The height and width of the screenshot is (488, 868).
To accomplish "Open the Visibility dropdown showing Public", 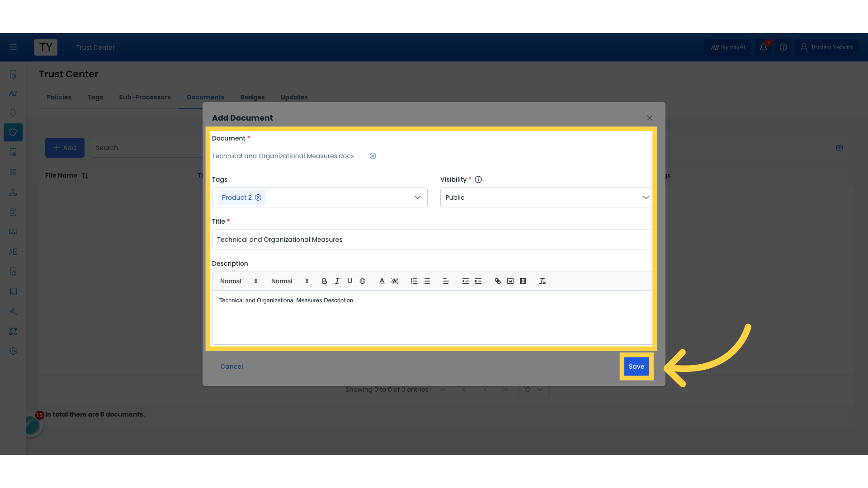I will (x=646, y=197).
